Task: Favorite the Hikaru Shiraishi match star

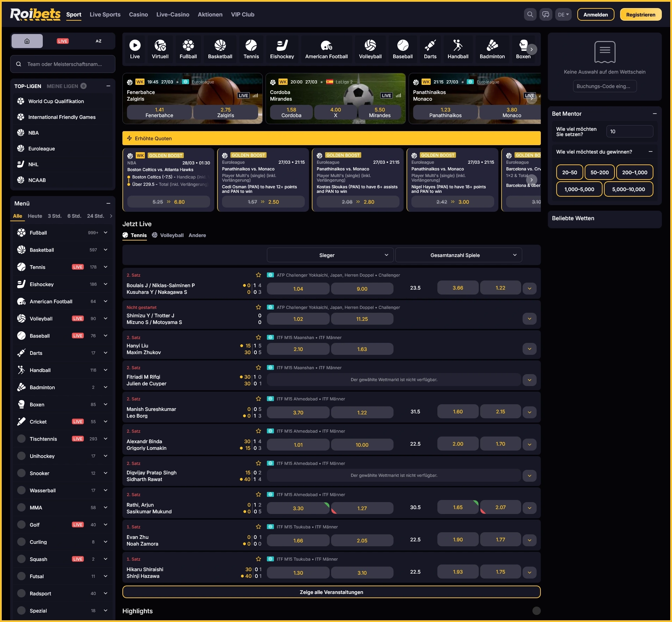Action: (258, 559)
